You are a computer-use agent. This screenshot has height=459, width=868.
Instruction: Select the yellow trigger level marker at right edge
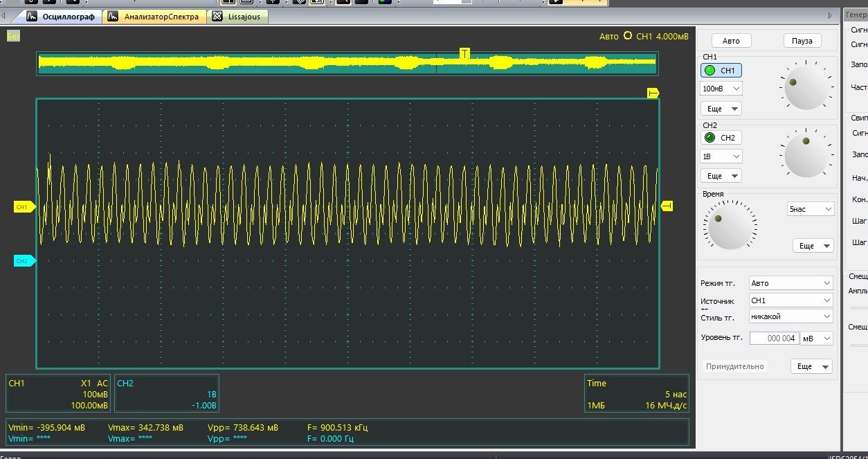(x=667, y=206)
